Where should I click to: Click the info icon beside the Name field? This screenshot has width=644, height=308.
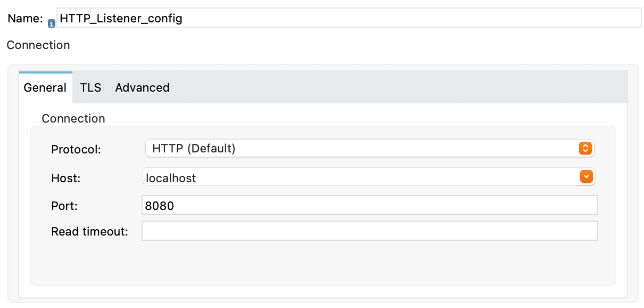click(x=51, y=23)
